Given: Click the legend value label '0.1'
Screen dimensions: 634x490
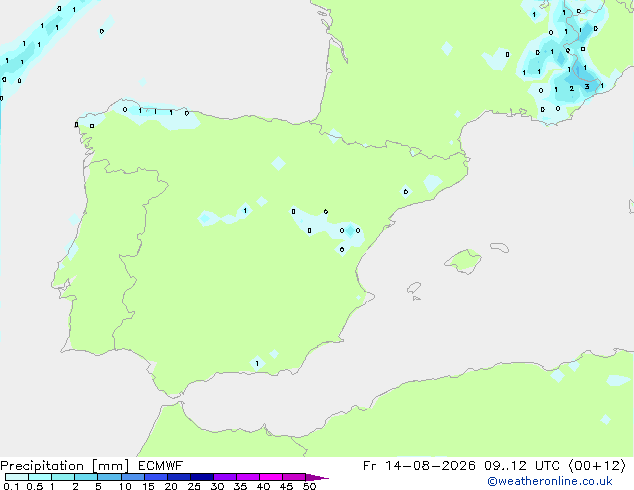Looking at the screenshot, I should point(11,486).
